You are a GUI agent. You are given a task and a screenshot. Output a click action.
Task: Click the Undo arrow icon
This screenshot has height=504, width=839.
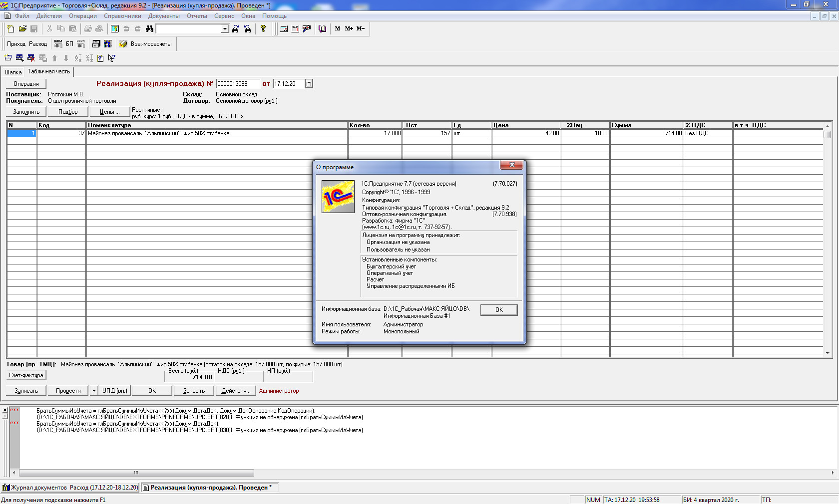(126, 29)
